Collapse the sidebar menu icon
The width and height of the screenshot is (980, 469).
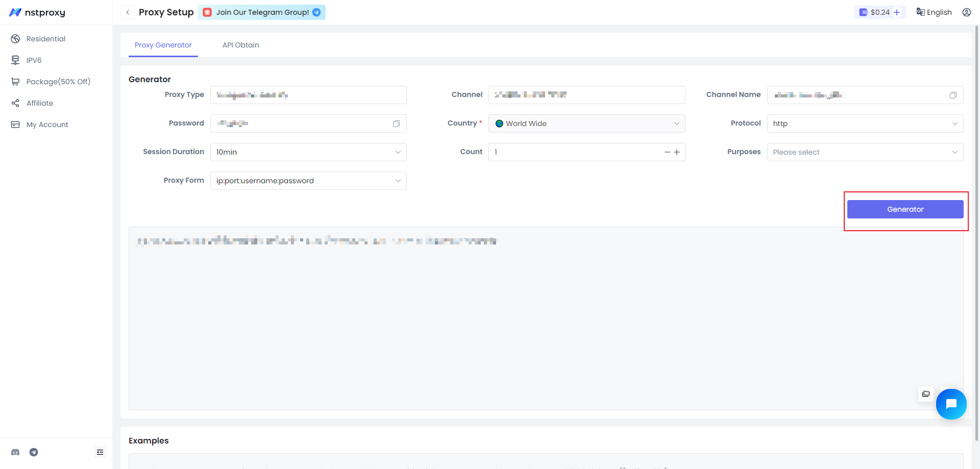click(x=100, y=452)
